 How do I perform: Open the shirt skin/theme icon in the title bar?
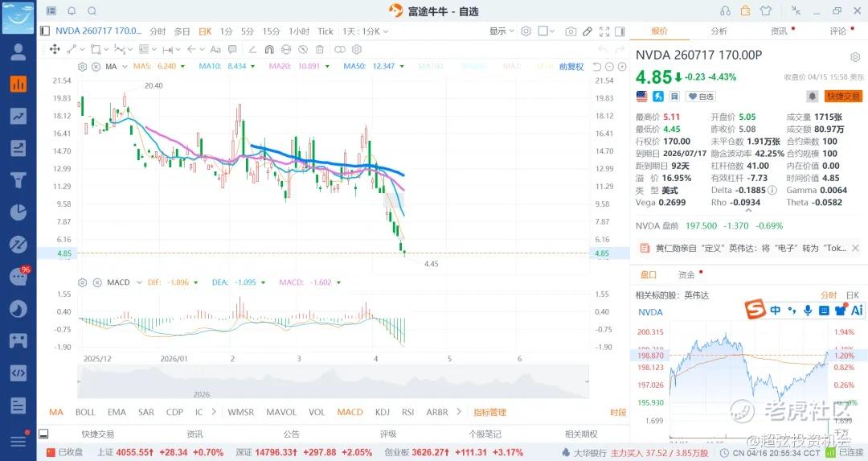pos(766,11)
